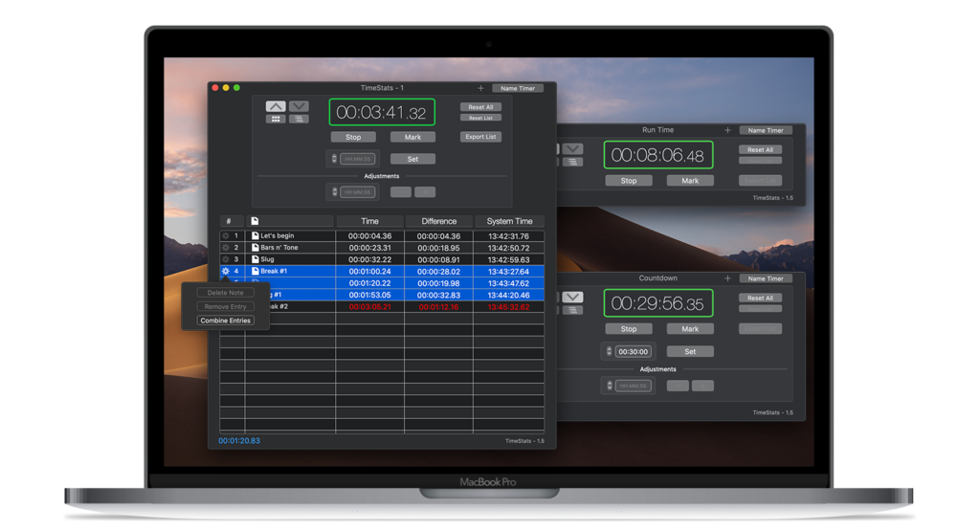Choose Remove Entry from the popup menu

(x=226, y=307)
